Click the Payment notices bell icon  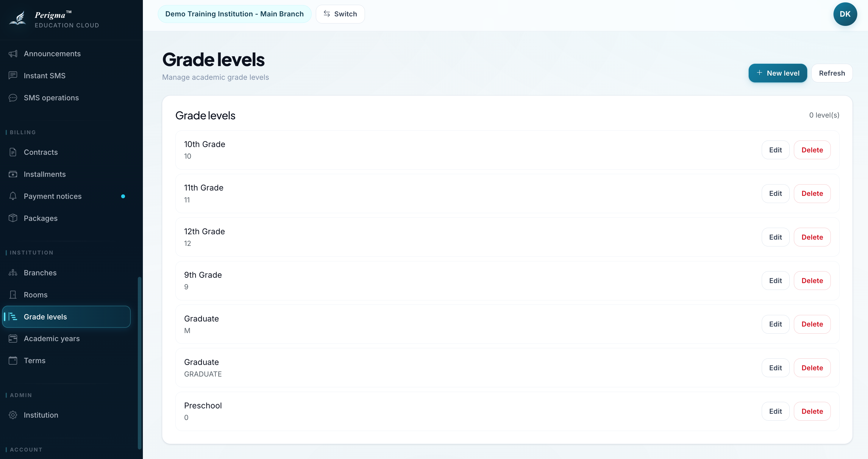(13, 196)
